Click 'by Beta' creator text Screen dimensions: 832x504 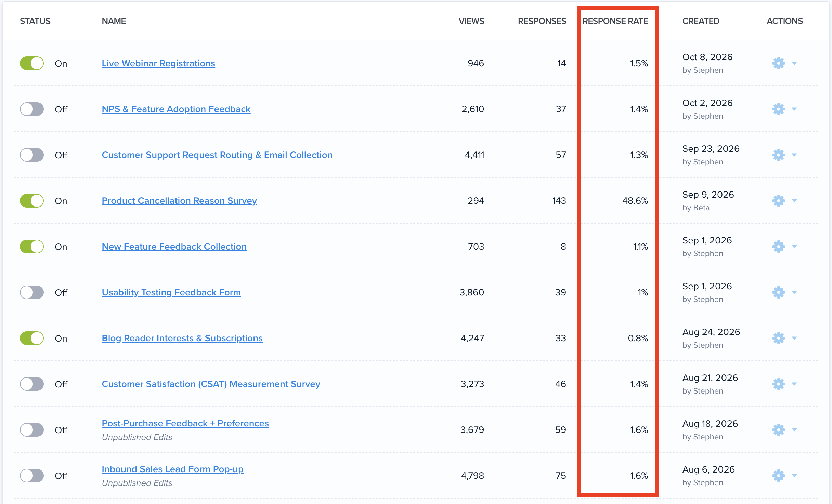tap(696, 208)
